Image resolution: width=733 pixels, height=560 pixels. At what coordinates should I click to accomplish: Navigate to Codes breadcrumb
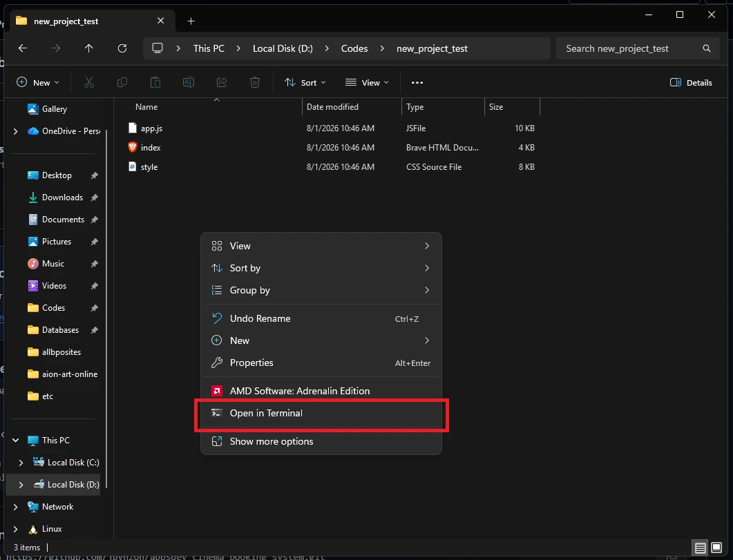[x=354, y=48]
